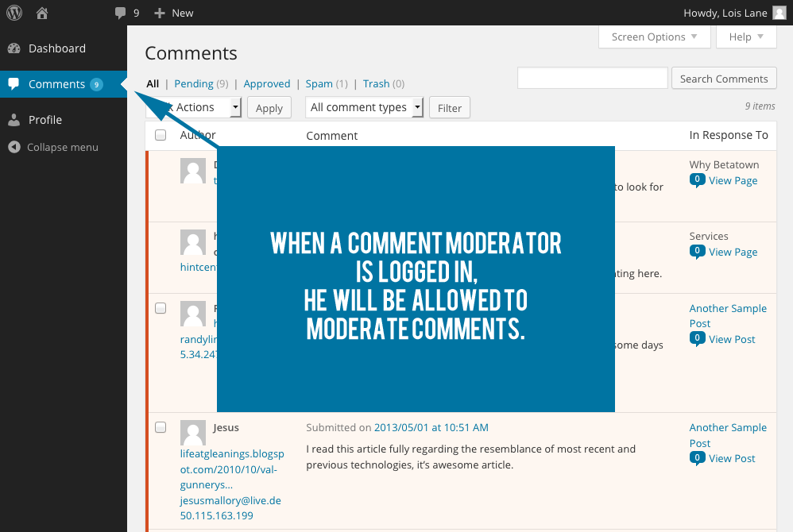Click Search Comments button

[724, 79]
